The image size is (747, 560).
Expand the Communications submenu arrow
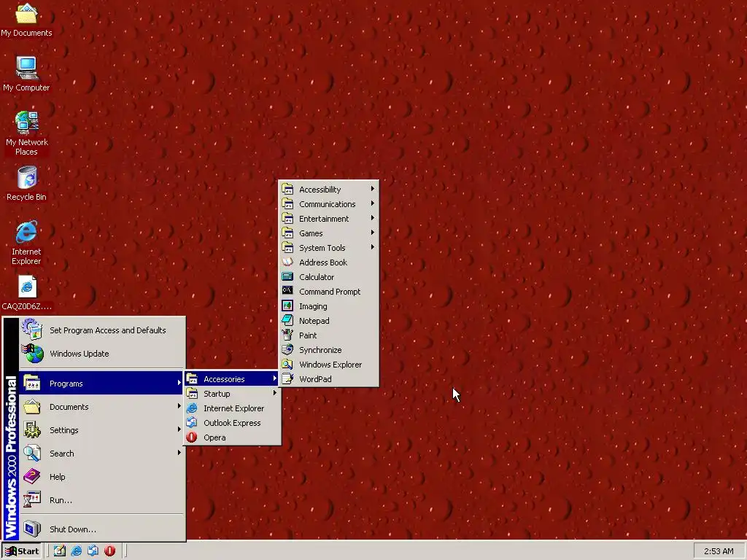pyautogui.click(x=373, y=203)
